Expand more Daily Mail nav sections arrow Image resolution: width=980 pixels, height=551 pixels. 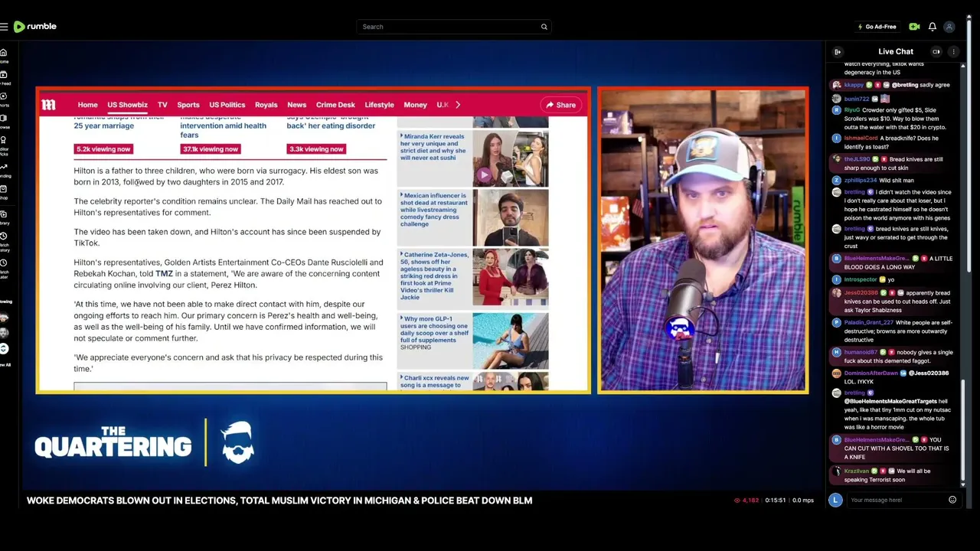click(x=458, y=105)
